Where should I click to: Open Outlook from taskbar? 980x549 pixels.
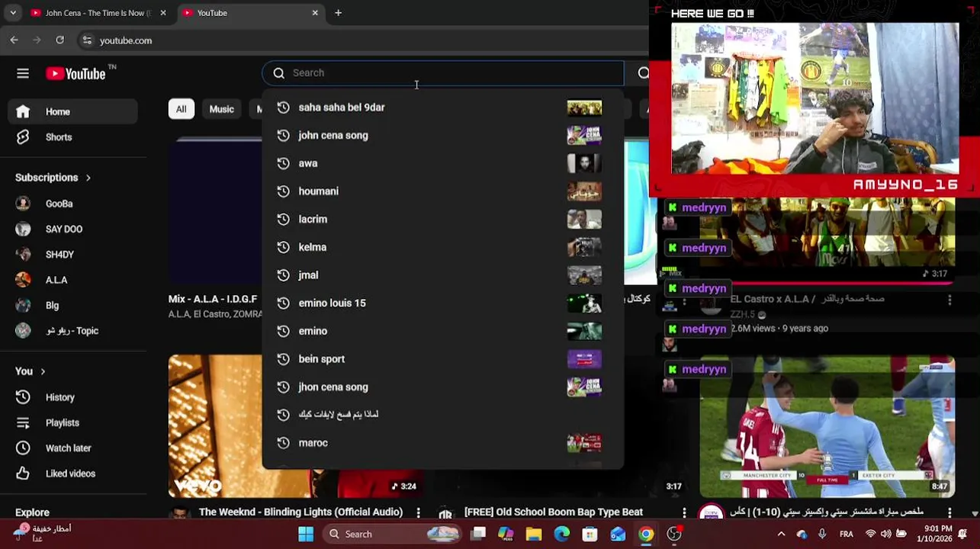pos(618,535)
